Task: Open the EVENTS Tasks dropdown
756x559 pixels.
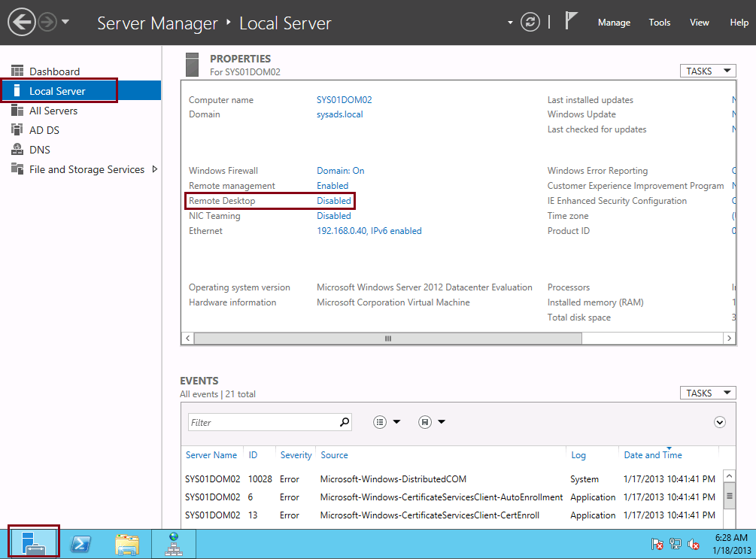Action: coord(708,393)
